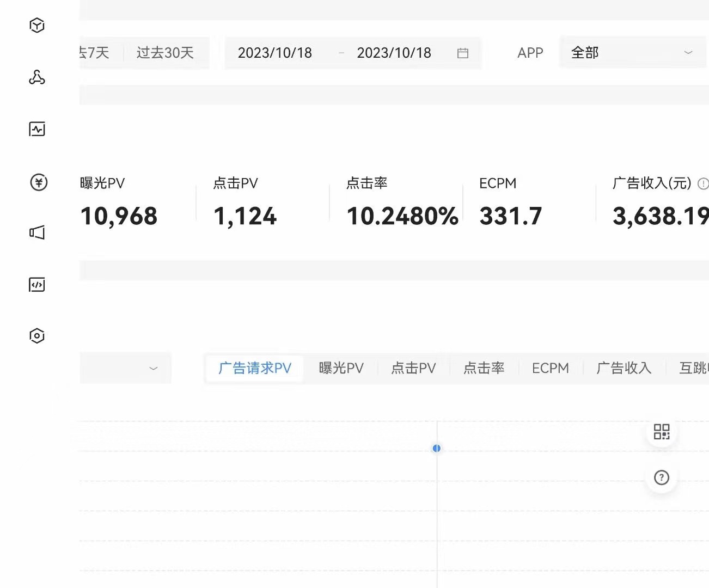Select the 过去30天 date range
Image resolution: width=709 pixels, height=588 pixels.
point(165,53)
